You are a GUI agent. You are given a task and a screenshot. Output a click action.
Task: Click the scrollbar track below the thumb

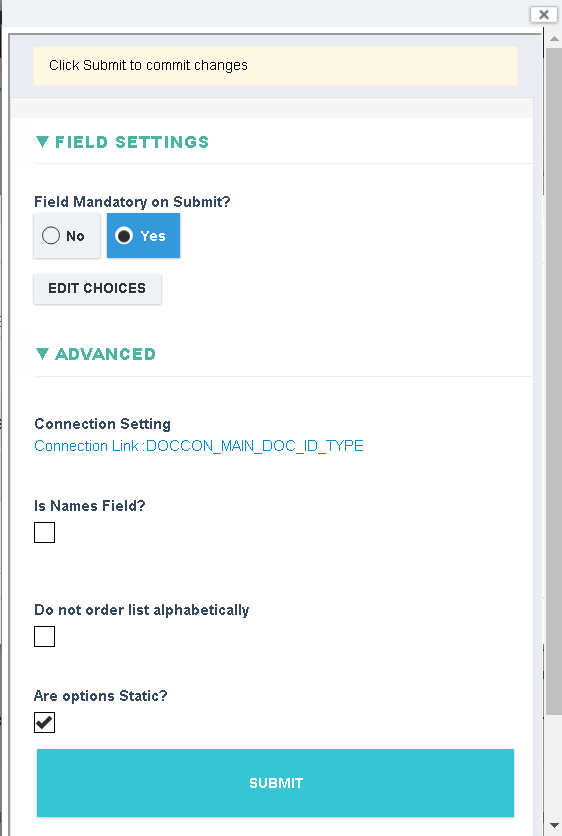tap(553, 767)
